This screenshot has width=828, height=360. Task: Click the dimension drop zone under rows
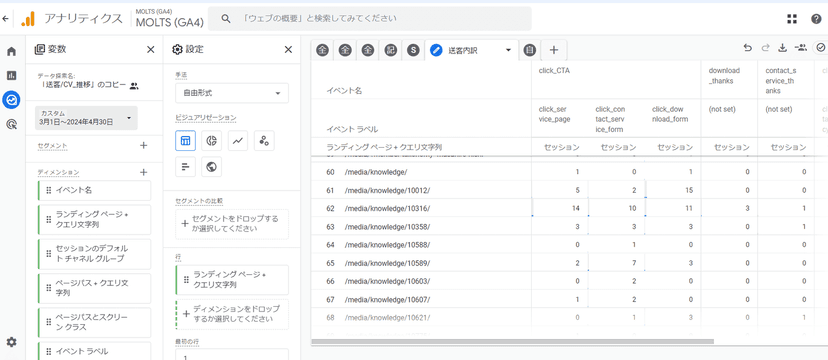[232, 314]
